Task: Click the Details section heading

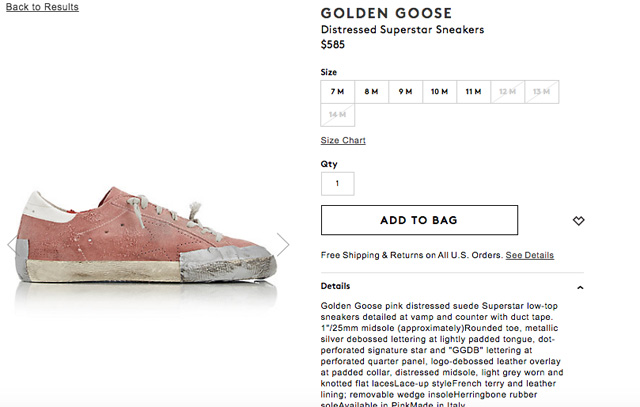Action: [x=336, y=286]
